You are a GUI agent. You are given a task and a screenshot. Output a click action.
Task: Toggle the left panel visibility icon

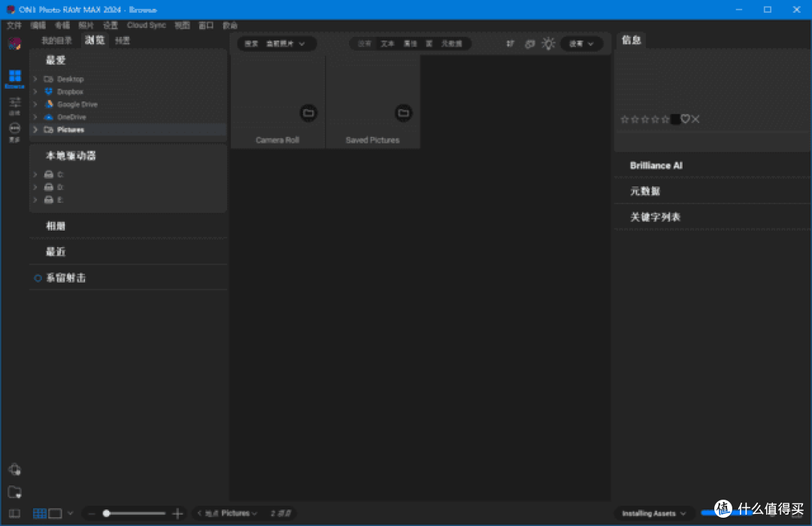point(14,513)
